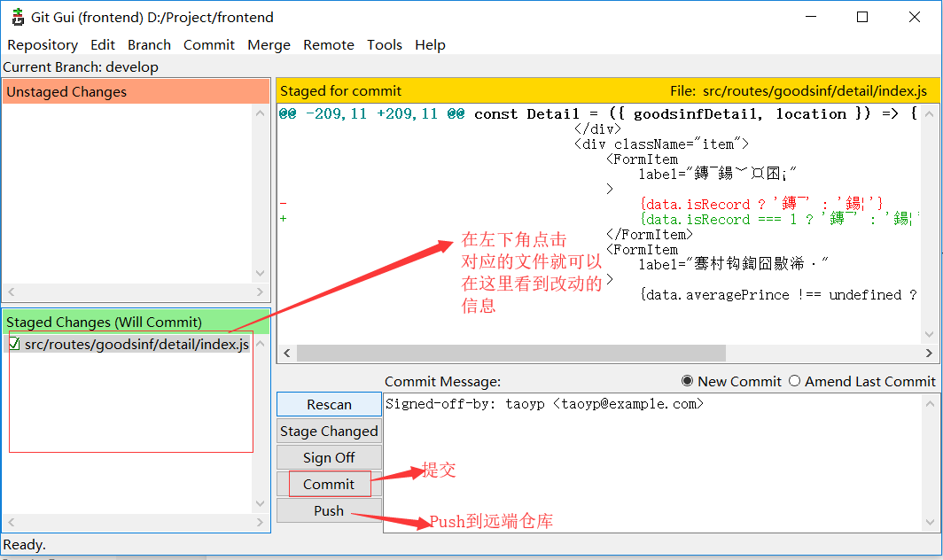Open the Merge menu

coord(269,45)
